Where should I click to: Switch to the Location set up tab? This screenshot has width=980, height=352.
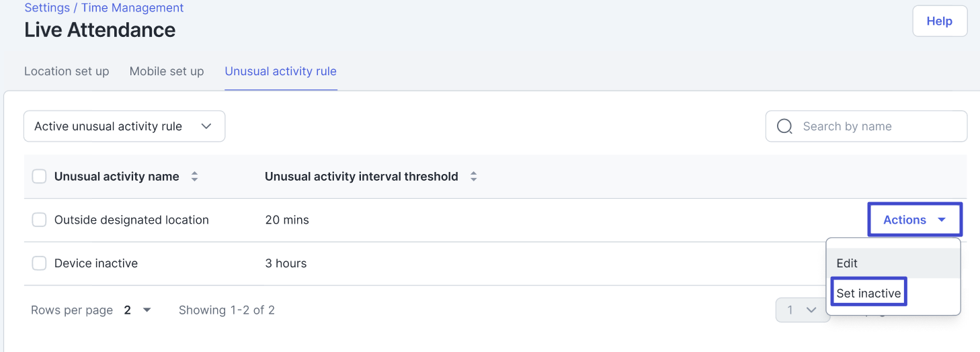tap(67, 71)
